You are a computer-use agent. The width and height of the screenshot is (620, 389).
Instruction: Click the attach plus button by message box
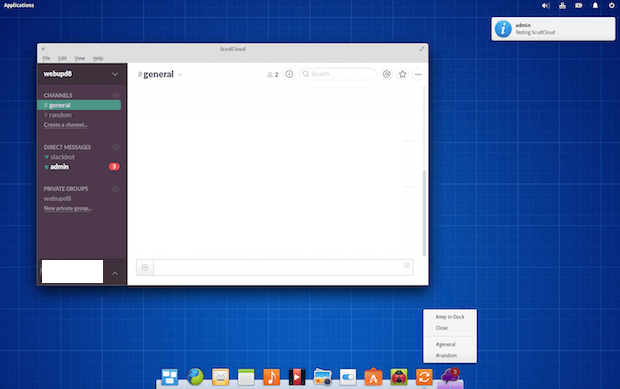pyautogui.click(x=145, y=268)
